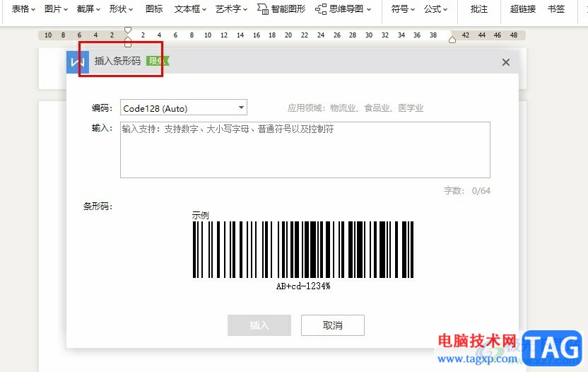
Task: Click the sample barcode preview image
Action: point(303,250)
